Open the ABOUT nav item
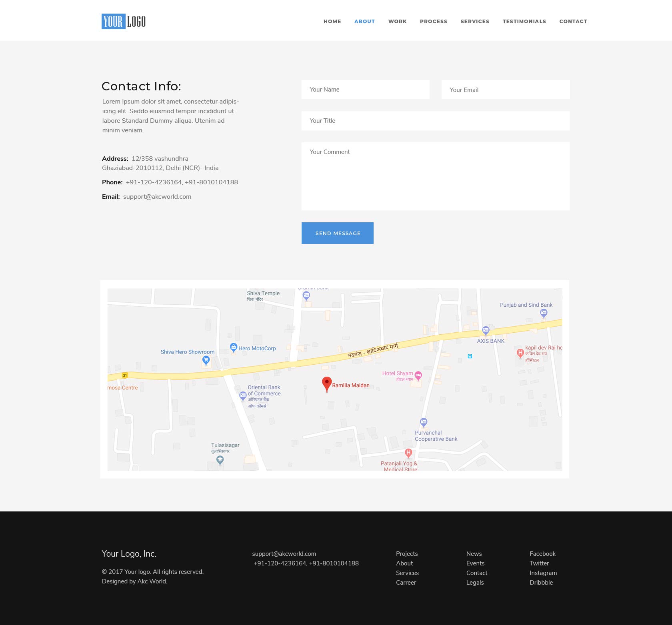 364,21
